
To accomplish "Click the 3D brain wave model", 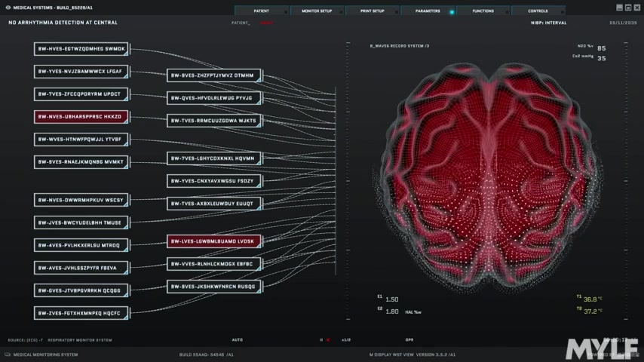I will pyautogui.click(x=487, y=175).
